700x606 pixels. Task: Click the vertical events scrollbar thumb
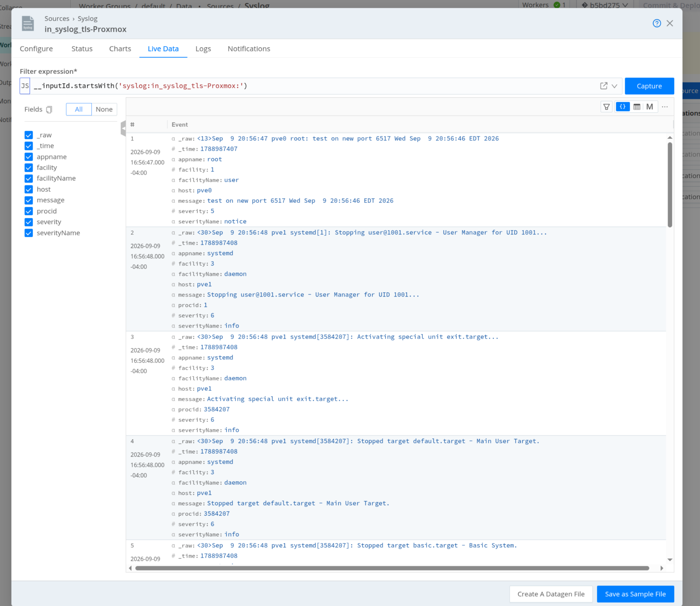coord(669,185)
